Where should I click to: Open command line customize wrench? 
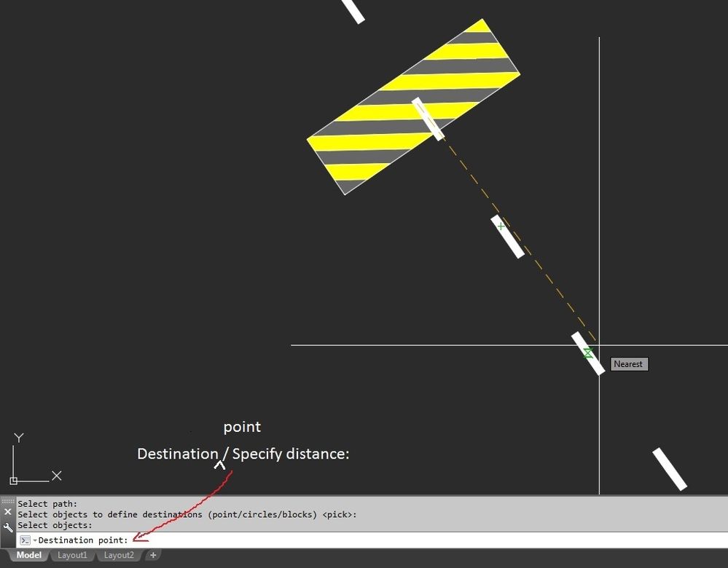[8, 528]
